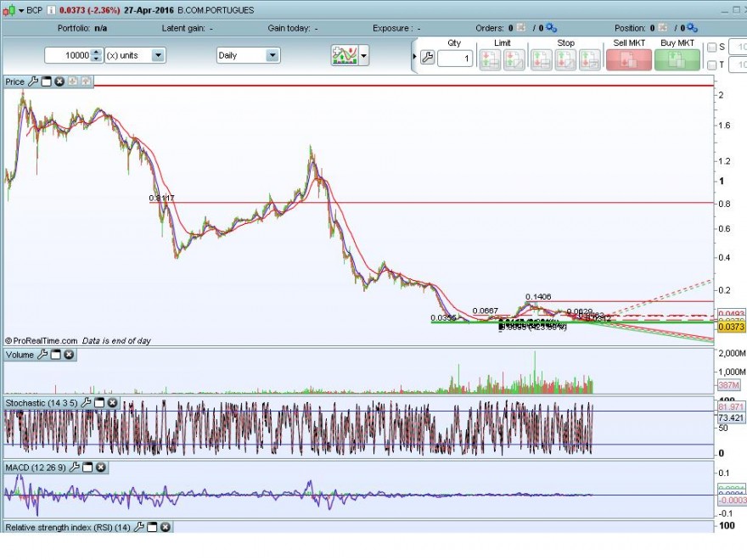Click the first Limit order icon
Image resolution: width=747 pixels, height=560 pixels.
(x=490, y=60)
